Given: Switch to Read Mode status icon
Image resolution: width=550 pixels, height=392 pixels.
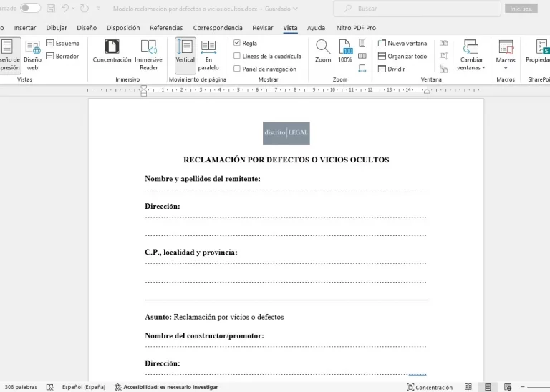Looking at the screenshot, I should pyautogui.click(x=468, y=387).
